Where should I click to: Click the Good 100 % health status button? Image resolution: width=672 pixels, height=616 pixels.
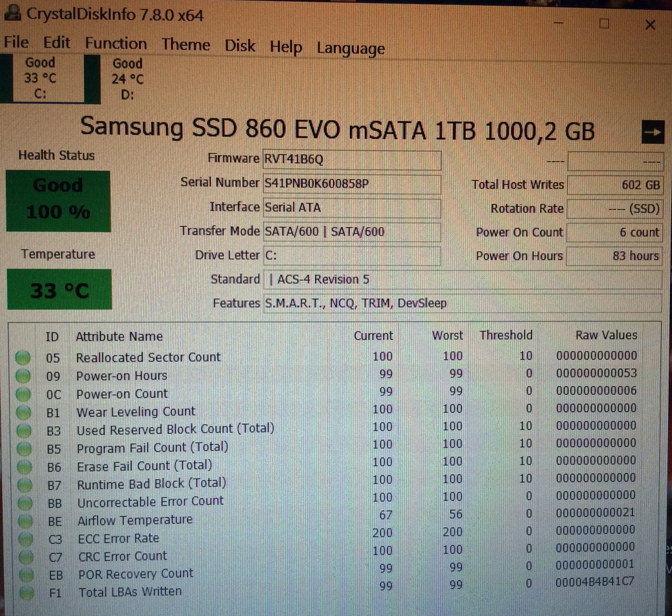[x=58, y=201]
